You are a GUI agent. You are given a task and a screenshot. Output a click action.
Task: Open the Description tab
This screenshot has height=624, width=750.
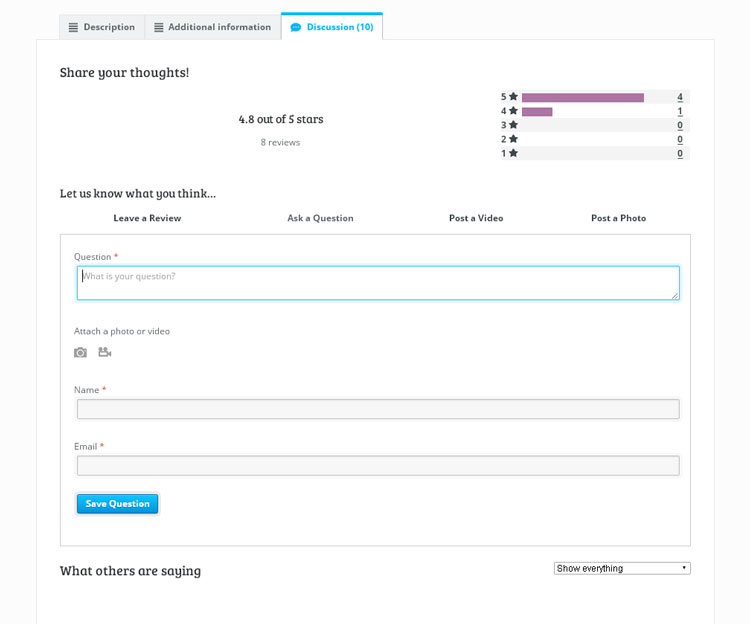102,27
